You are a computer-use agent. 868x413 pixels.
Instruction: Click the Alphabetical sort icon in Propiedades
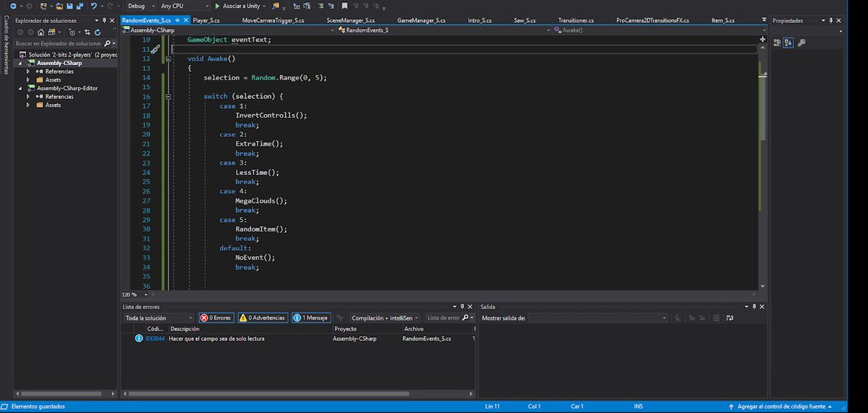click(x=788, y=43)
